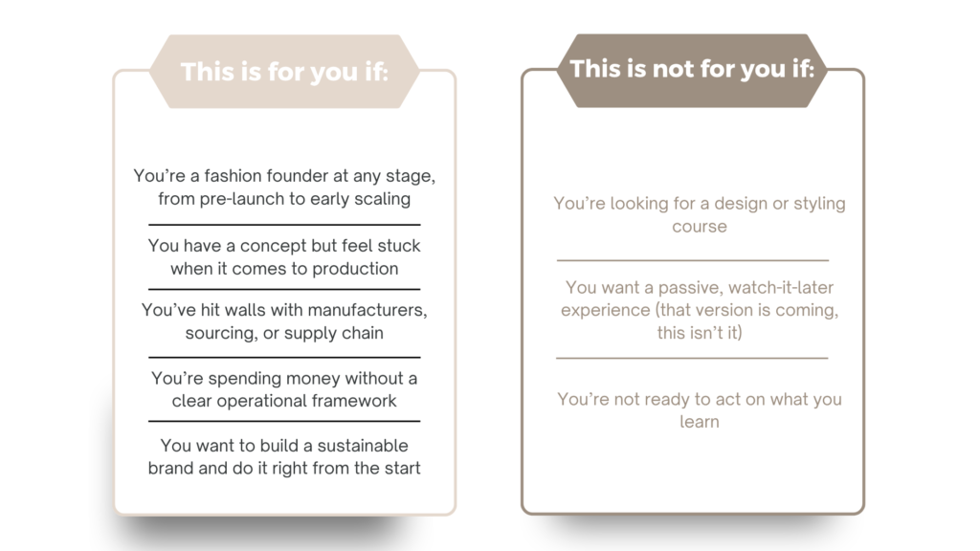Select 'build a sustainable brand' text

pos(284,456)
